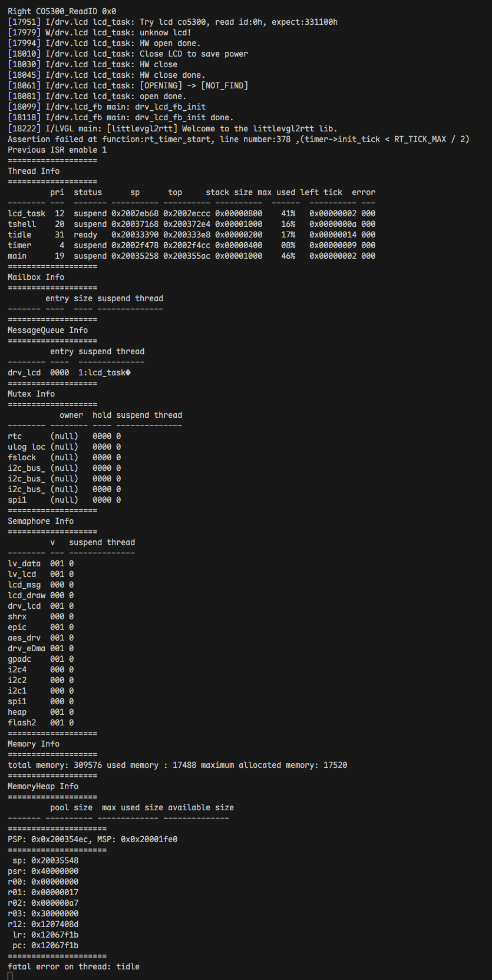The height and width of the screenshot is (980, 492).
Task: Click the 'ready' status of the tidle thread
Action: click(x=85, y=235)
